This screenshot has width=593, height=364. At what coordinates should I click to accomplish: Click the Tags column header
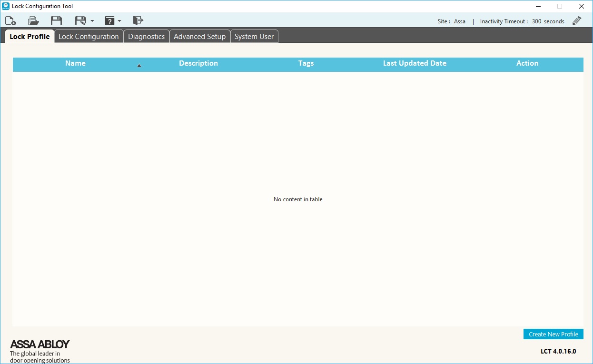coord(306,63)
